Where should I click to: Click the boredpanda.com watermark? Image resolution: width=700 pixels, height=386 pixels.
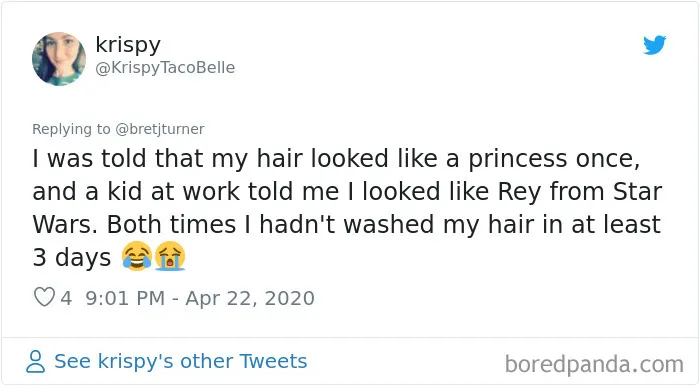594,364
